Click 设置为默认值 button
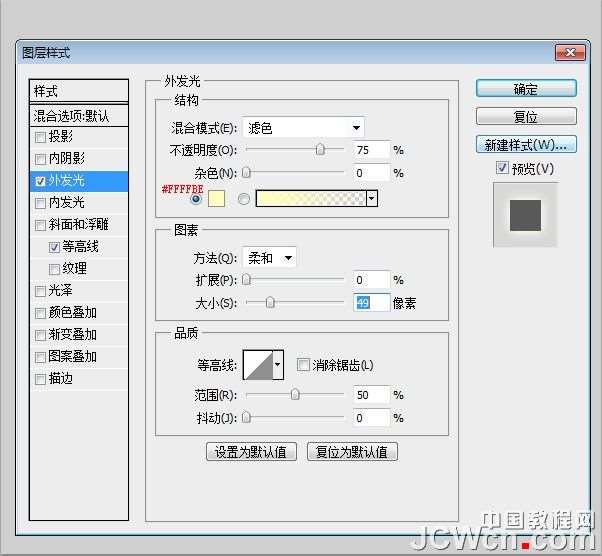The height and width of the screenshot is (556, 602). pos(252,452)
